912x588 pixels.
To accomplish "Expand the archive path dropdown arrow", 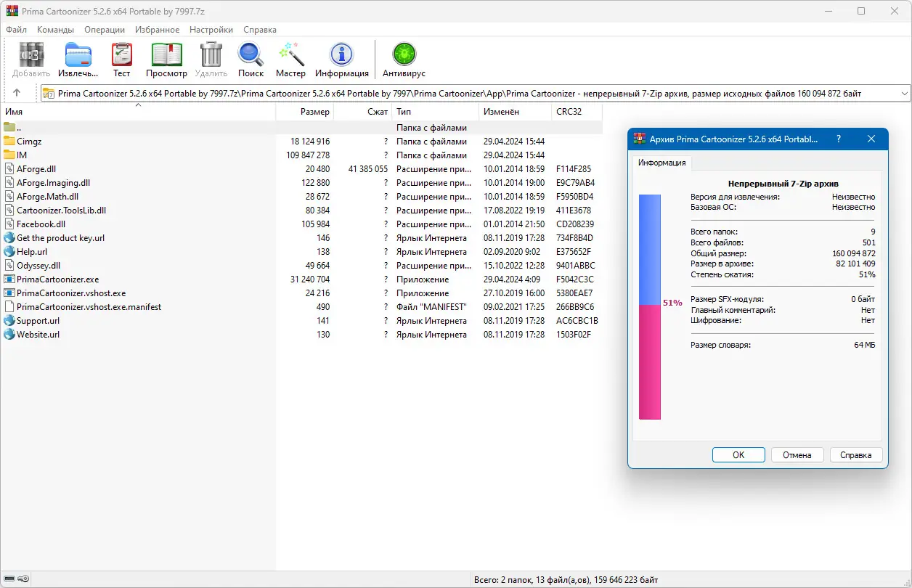I will (x=904, y=94).
